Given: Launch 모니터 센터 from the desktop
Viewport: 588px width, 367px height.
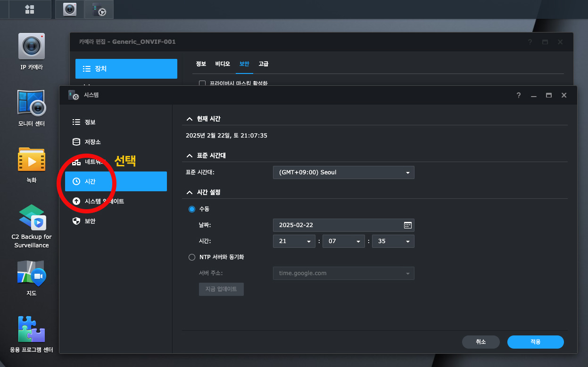Looking at the screenshot, I should coord(31,103).
